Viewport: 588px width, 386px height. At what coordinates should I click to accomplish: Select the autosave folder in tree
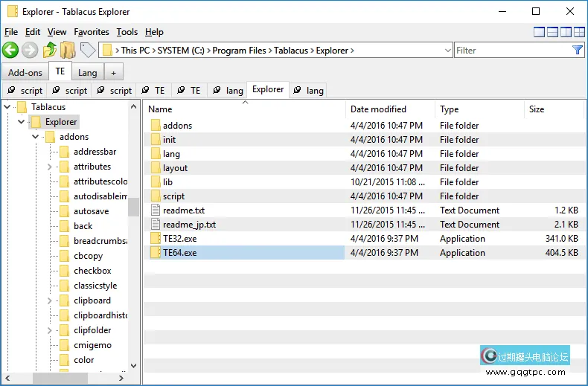click(91, 211)
